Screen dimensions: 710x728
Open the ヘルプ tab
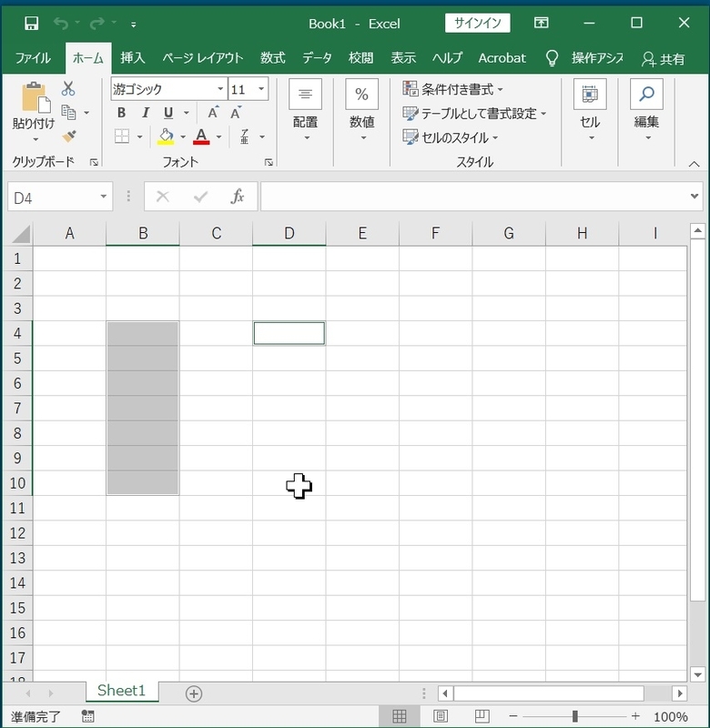[x=447, y=58]
